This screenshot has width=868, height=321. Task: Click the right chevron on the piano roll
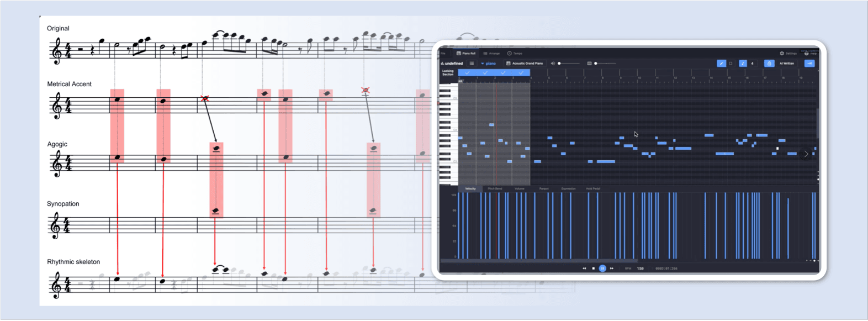806,154
